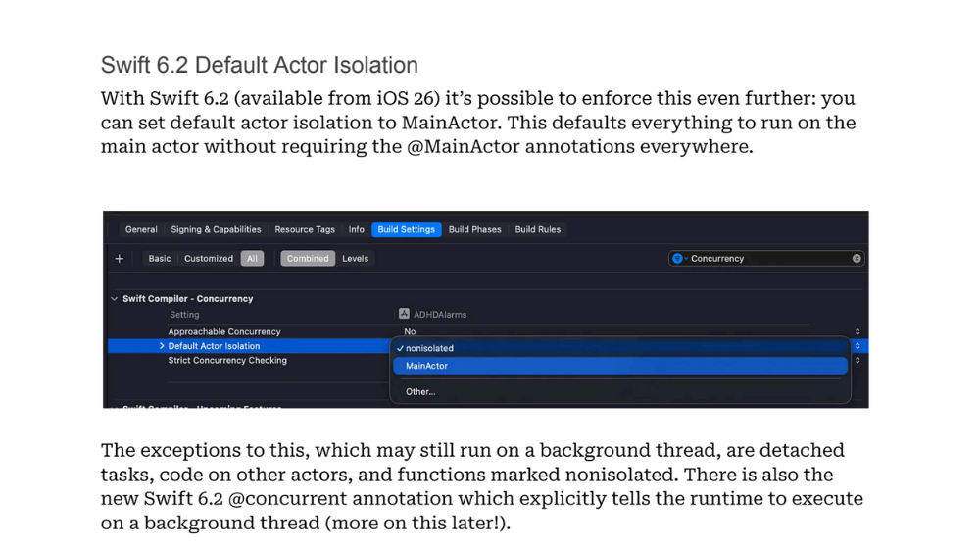Select MainActor from the dropdown menu
The height and width of the screenshot is (551, 980).
coord(426,366)
